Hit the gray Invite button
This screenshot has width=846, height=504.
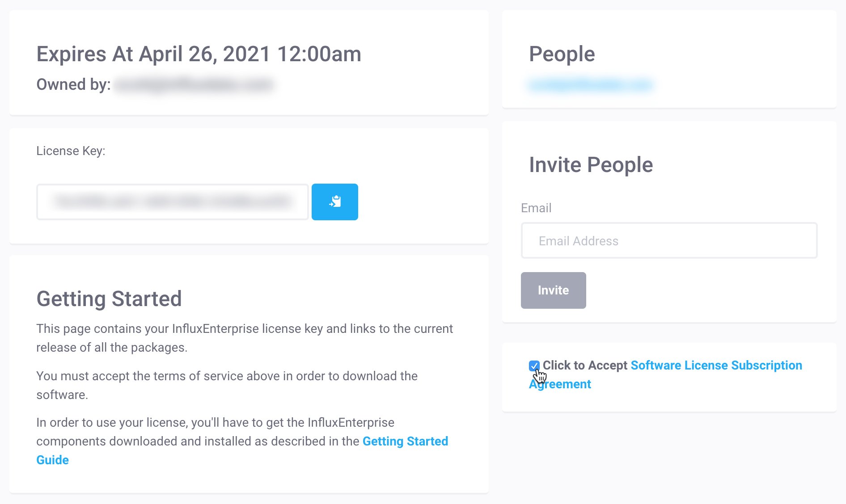[553, 290]
